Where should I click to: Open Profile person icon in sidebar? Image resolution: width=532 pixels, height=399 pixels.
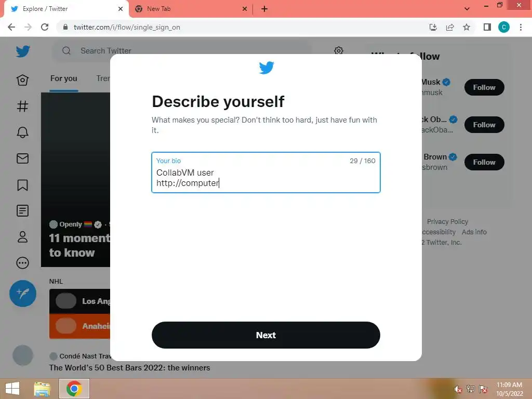tap(22, 237)
